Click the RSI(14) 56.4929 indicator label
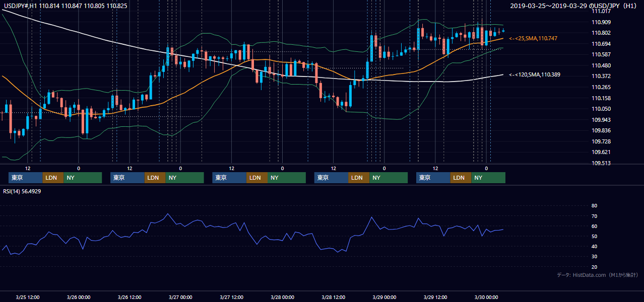This screenshot has width=644, height=302. point(22,191)
